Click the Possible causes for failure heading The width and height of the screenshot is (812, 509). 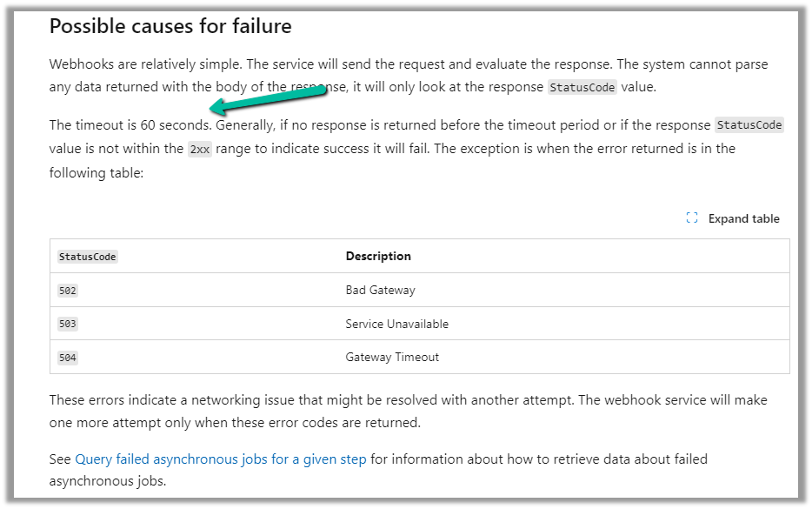click(170, 26)
